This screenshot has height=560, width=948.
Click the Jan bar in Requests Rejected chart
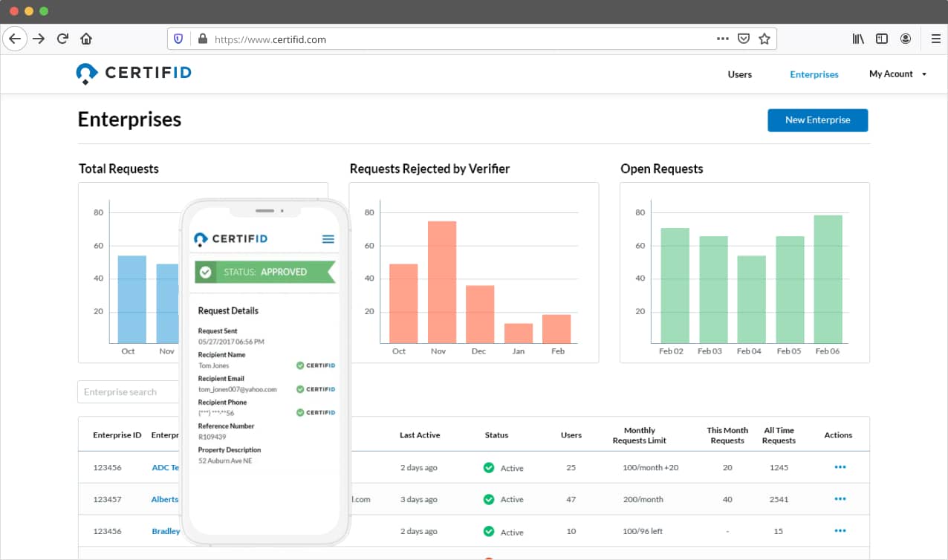click(x=519, y=333)
